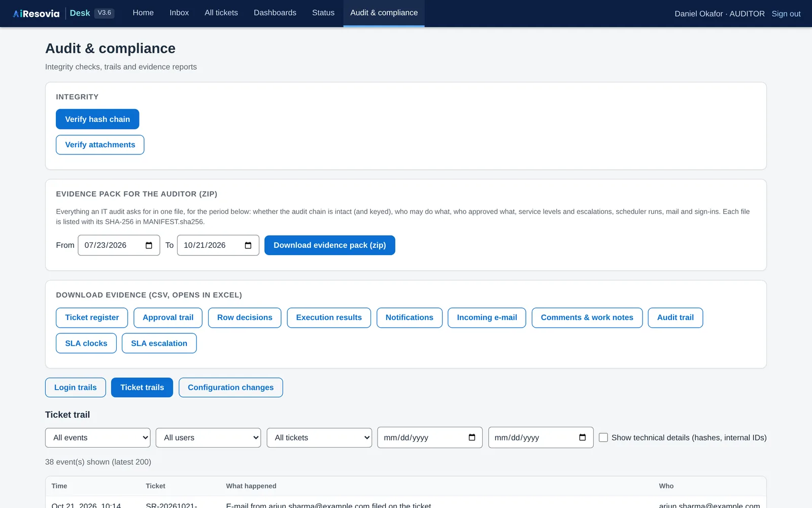Viewport: 812px width, 508px height.
Task: Open calendar icon of first trail date filter
Action: (x=472, y=437)
